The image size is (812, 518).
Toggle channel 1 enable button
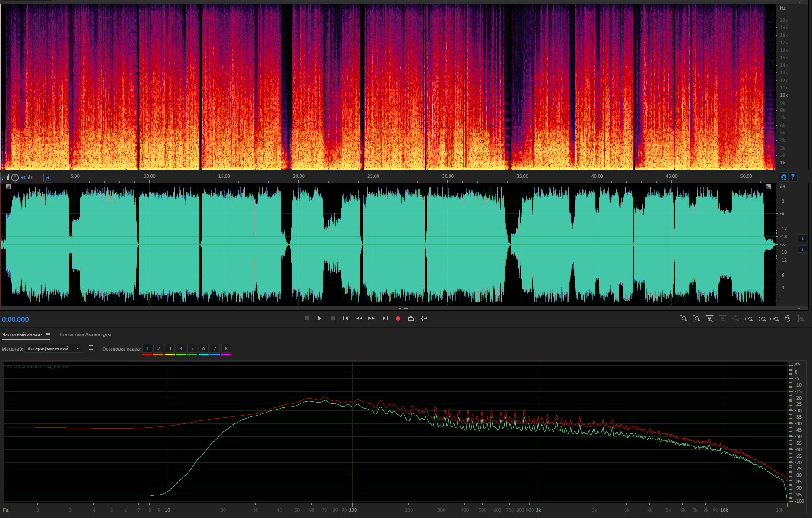click(x=802, y=238)
